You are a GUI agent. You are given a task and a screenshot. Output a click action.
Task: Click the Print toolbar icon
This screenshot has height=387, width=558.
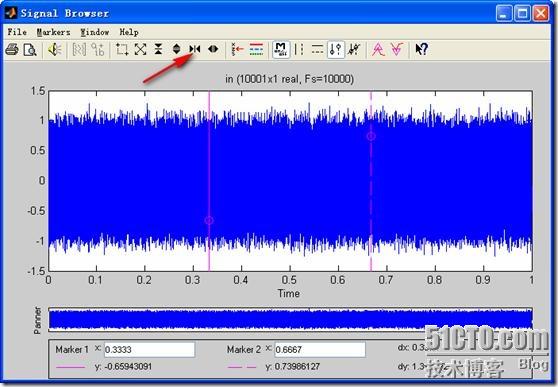(12, 49)
